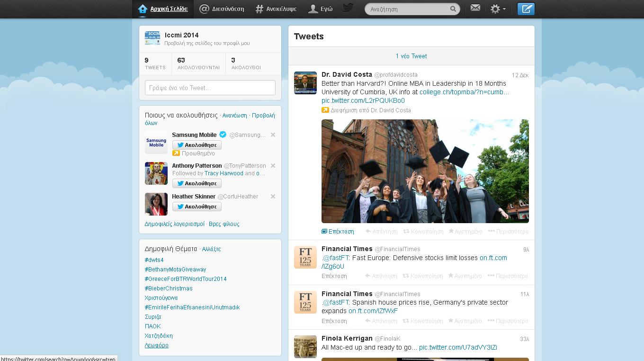Click Heather Skinner's avatar image
644x361 pixels.
click(x=156, y=204)
